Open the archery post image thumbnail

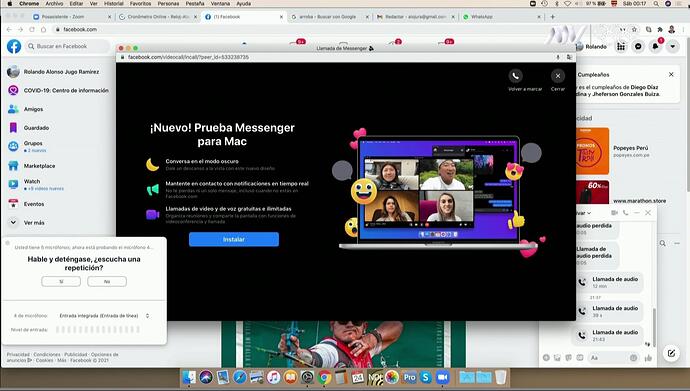[x=344, y=344]
